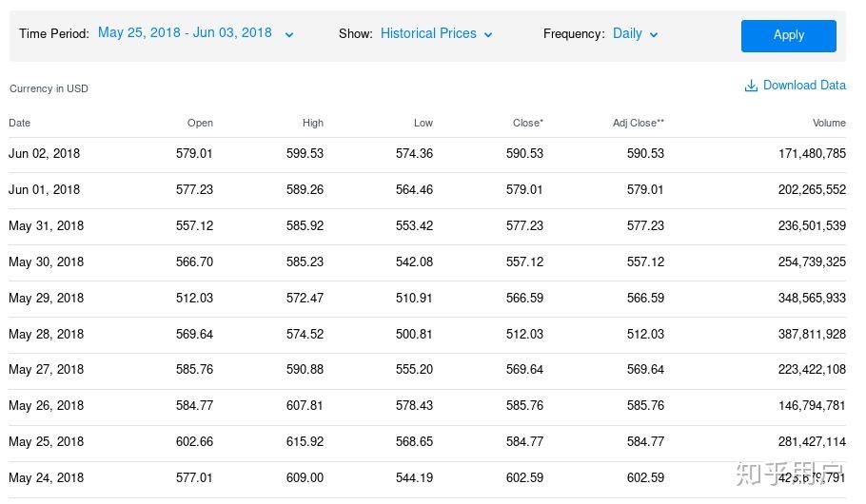Viewport: 866px width, 504px height.
Task: Click the Jun 01, 2018 row date
Action: click(45, 189)
